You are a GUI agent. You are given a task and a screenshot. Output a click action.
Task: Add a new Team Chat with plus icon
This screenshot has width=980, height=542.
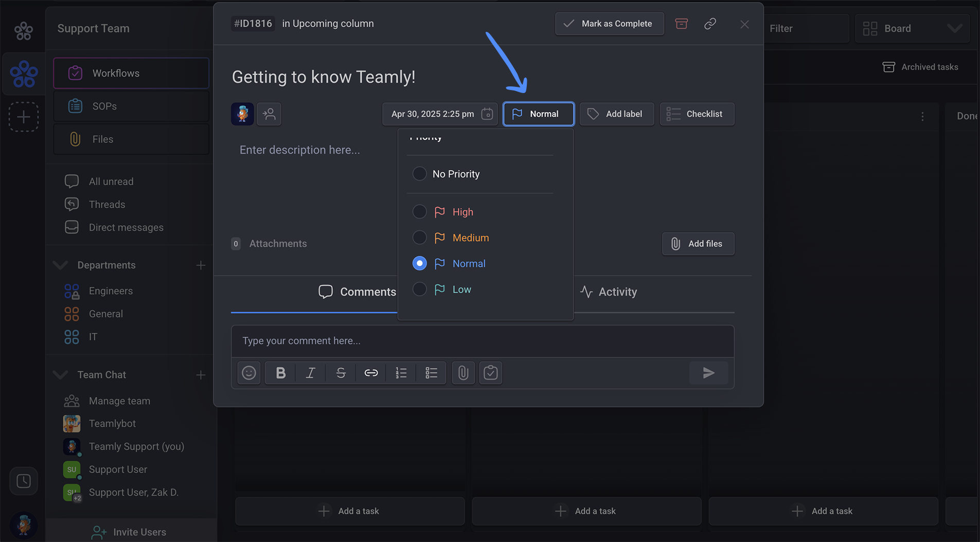(x=201, y=375)
